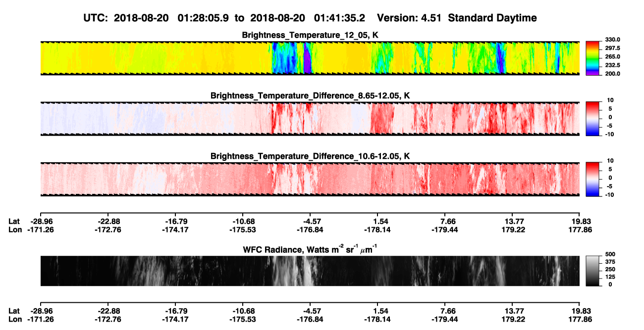This screenshot has height=330, width=644.
Task: Click latitude '19.83' above the WFC Radiance title
Action: (580, 222)
